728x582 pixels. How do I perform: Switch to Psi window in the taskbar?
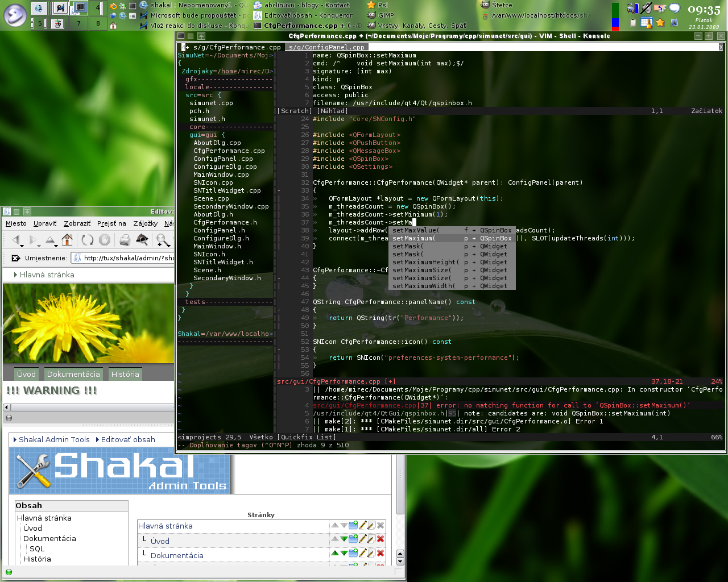(378, 5)
